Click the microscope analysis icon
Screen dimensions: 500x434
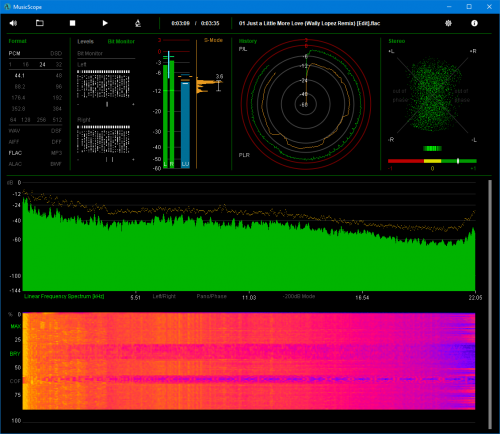[138, 23]
